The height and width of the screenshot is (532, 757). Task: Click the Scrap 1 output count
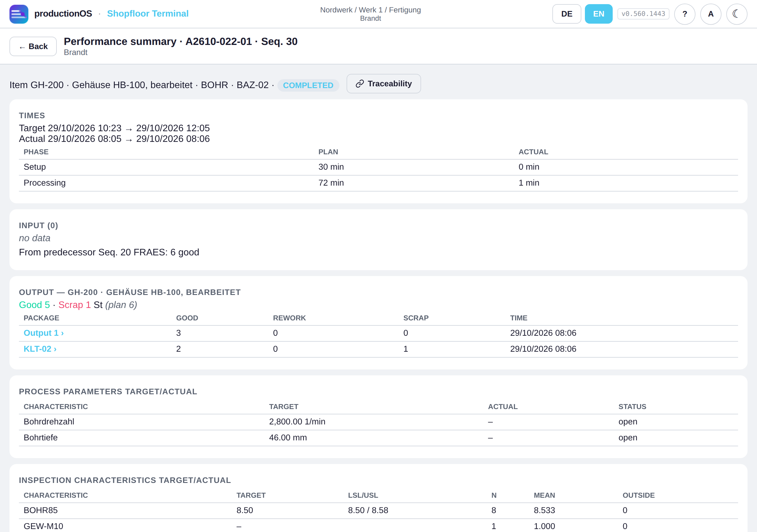click(75, 305)
